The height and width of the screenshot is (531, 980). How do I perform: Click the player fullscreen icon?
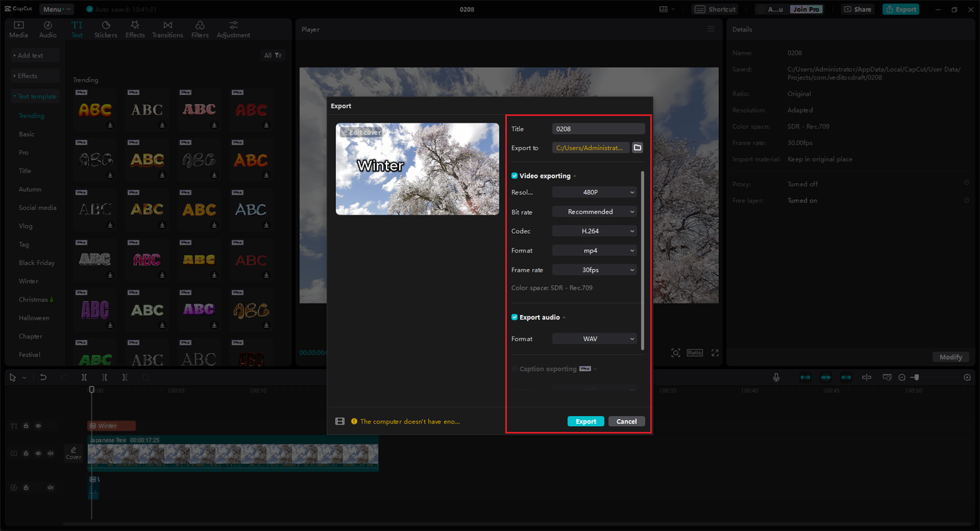[715, 353]
